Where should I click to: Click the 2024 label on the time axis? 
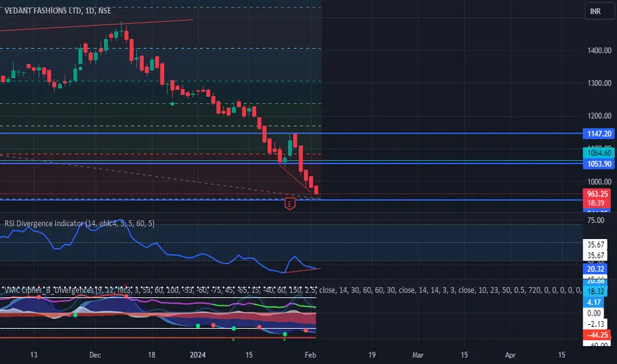[197, 355]
